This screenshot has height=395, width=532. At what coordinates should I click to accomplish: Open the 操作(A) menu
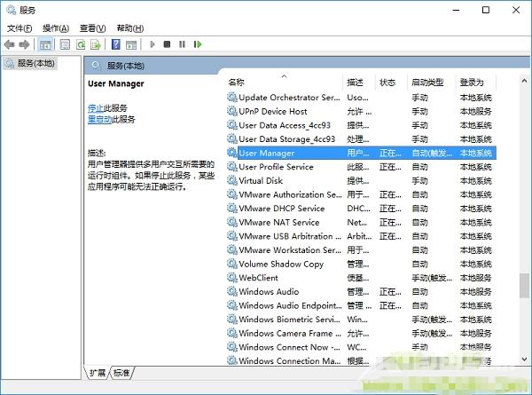[56, 28]
